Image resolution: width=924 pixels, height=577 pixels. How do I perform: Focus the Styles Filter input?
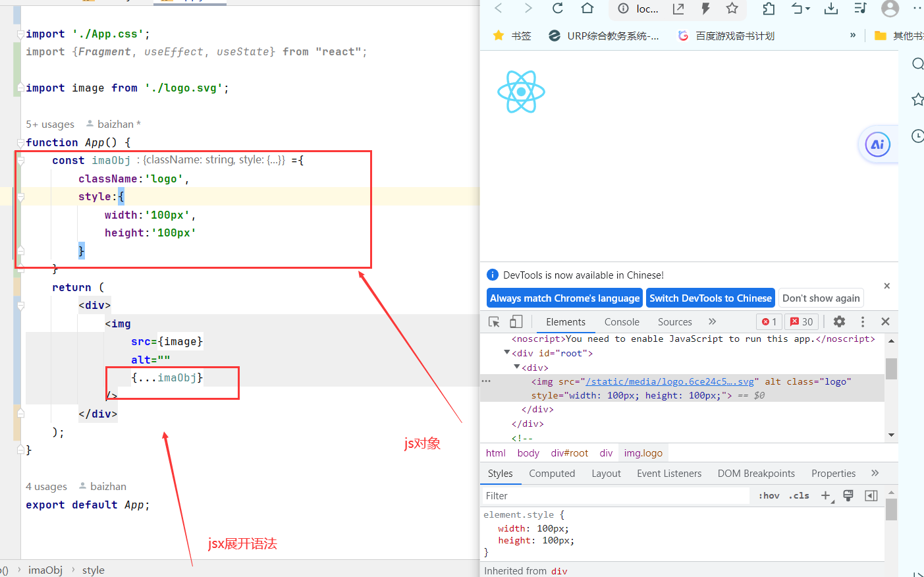[614, 496]
